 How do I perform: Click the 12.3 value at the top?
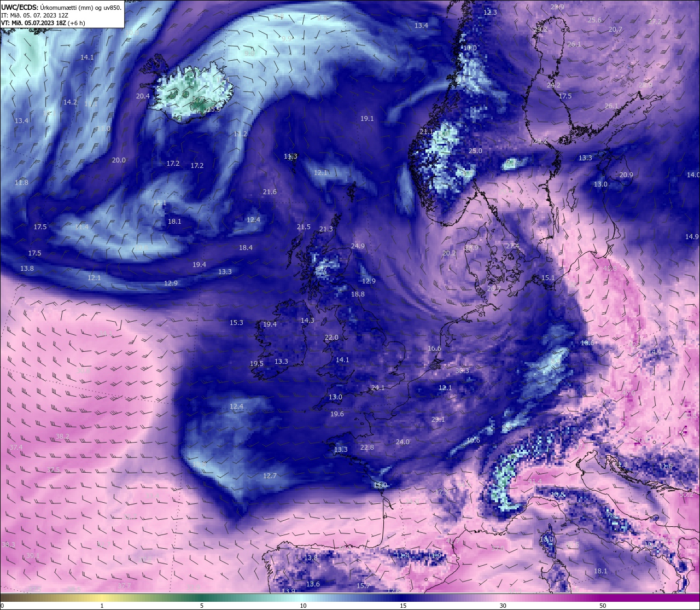(491, 13)
